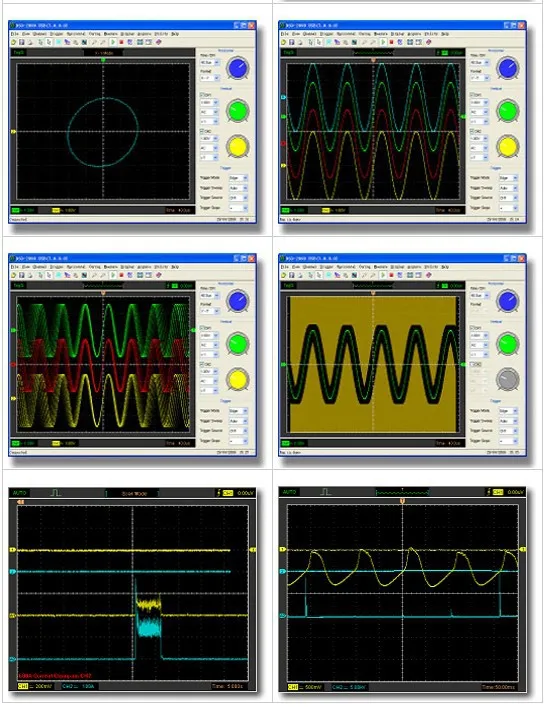The height and width of the screenshot is (707, 546).
Task: Open the Trigger Slope dropdown in the persistence waveform window
Action: [x=239, y=441]
